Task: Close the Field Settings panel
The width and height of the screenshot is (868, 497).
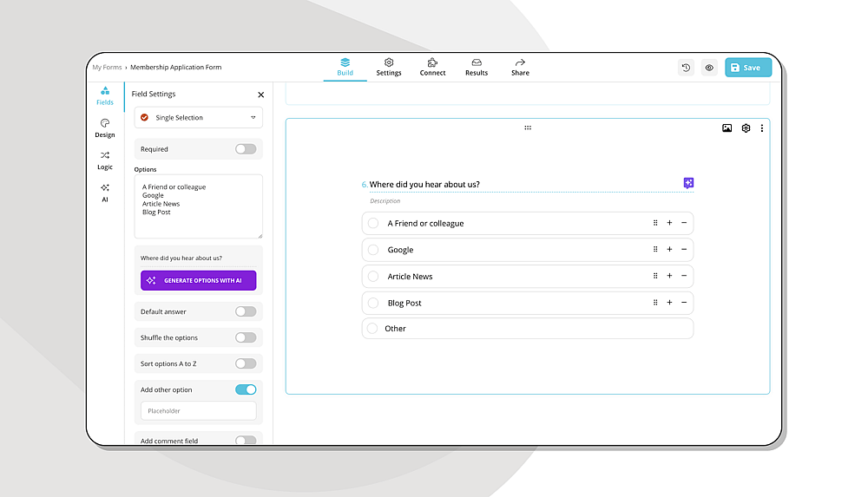Action: (260, 95)
